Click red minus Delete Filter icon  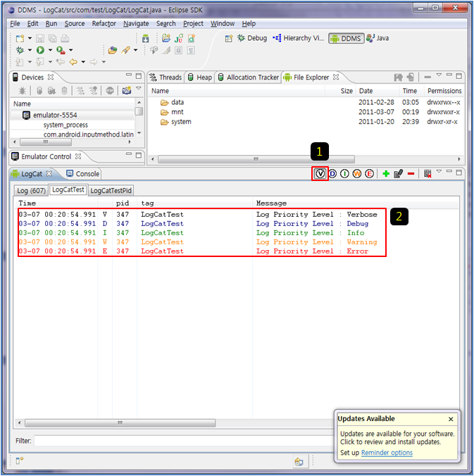(x=411, y=174)
